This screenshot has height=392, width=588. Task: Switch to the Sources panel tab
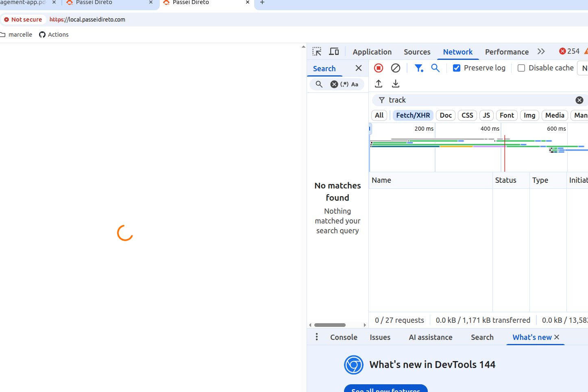coord(417,52)
